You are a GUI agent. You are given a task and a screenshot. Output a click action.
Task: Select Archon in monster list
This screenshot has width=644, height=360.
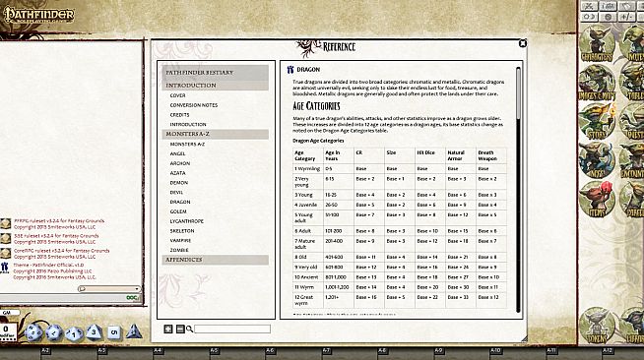click(x=180, y=163)
